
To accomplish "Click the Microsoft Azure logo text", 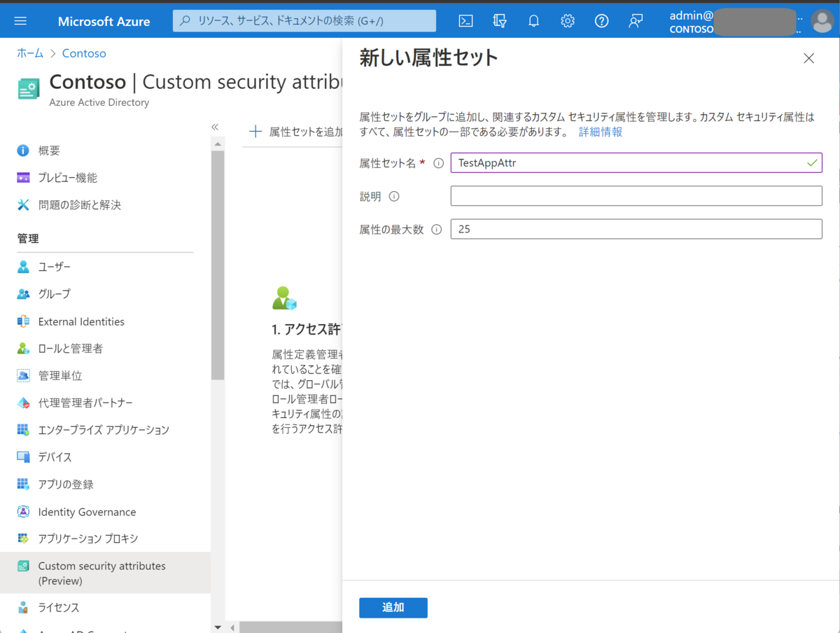I will (x=104, y=21).
